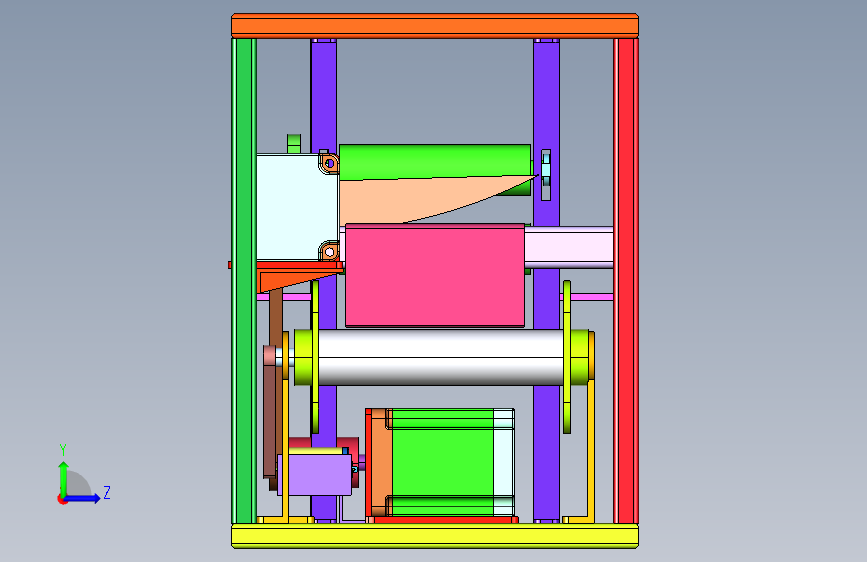Image resolution: width=867 pixels, height=562 pixels.
Task: Pick the small green tab above the cyan box
Action: [294, 143]
